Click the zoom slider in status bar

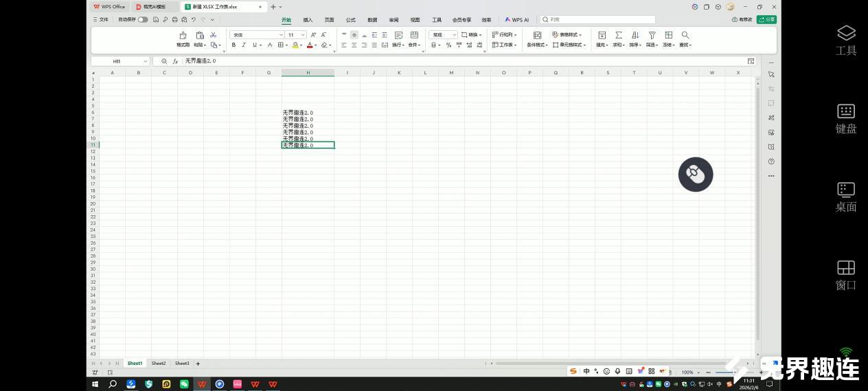point(734,372)
